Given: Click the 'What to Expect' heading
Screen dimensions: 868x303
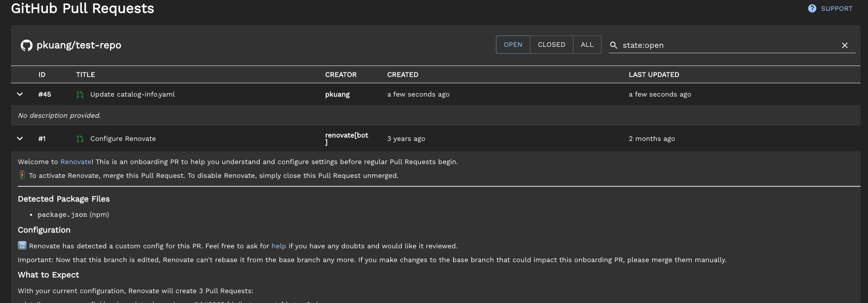Looking at the screenshot, I should 48,274.
